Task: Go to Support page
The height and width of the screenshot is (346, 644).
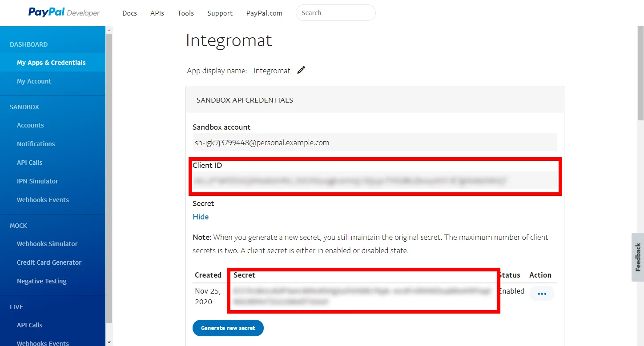Action: click(220, 13)
